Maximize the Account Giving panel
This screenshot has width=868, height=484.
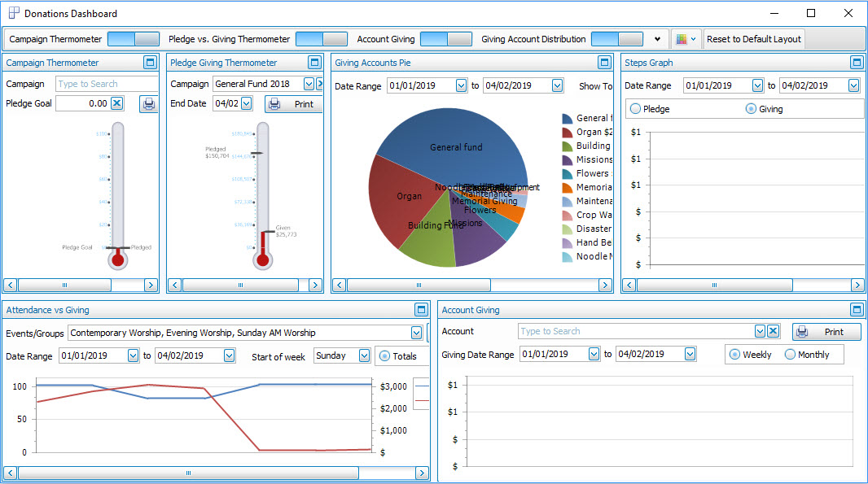[x=856, y=309]
